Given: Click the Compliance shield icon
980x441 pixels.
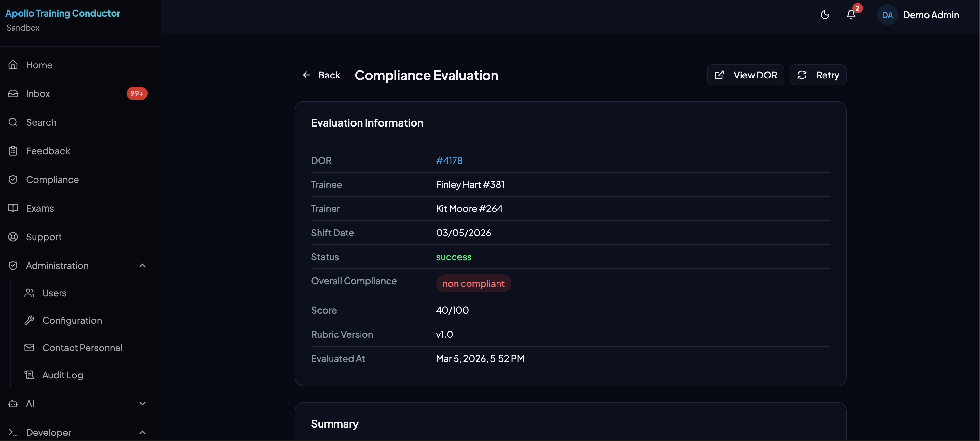Looking at the screenshot, I should pyautogui.click(x=13, y=179).
